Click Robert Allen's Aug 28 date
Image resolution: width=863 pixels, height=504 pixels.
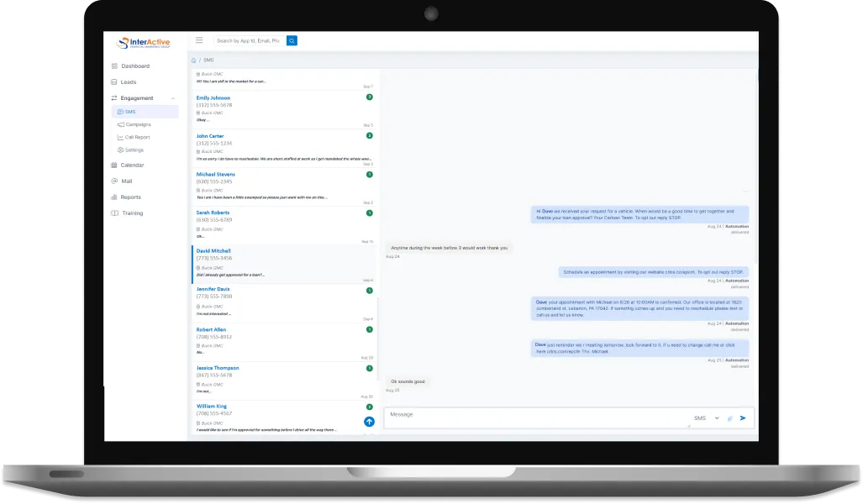click(367, 358)
